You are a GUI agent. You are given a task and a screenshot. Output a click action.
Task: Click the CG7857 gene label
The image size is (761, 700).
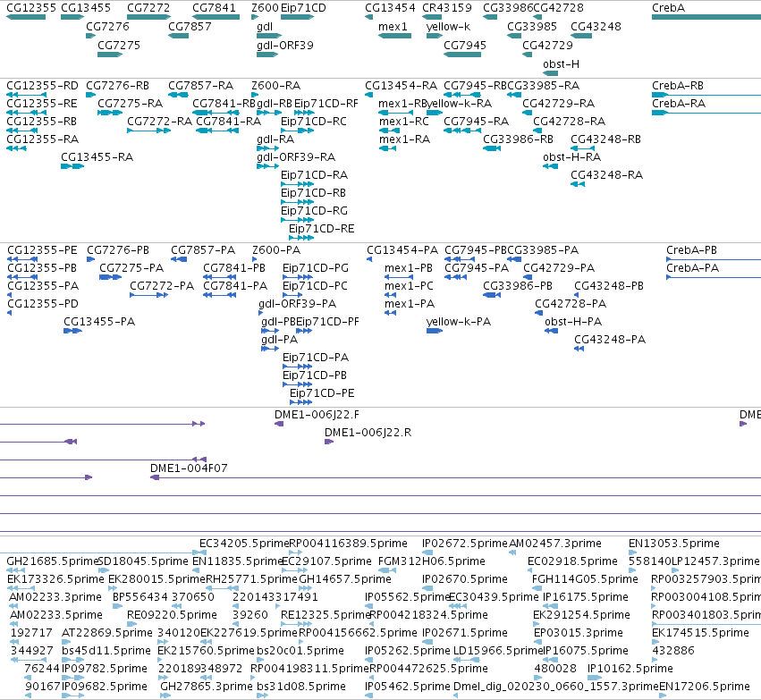pyautogui.click(x=190, y=27)
